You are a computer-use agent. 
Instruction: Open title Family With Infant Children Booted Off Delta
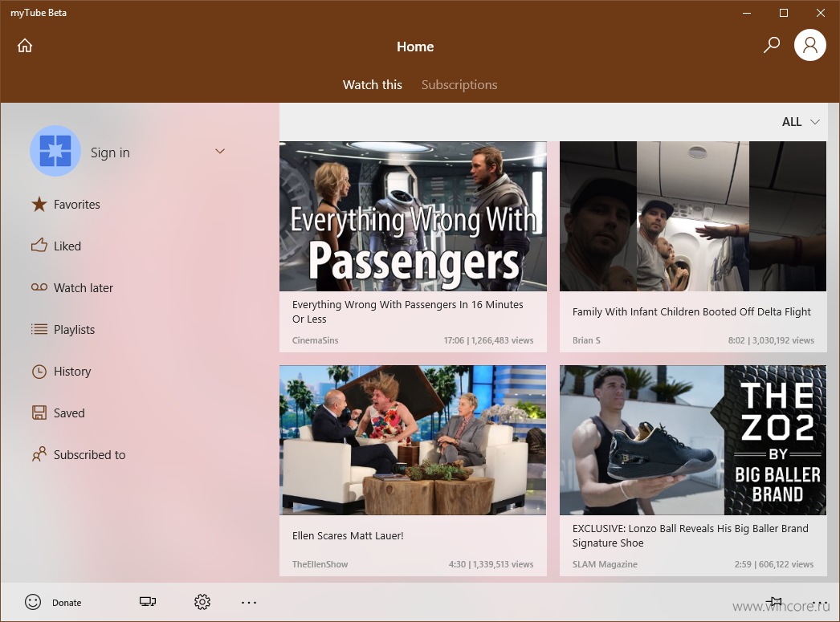(x=691, y=311)
